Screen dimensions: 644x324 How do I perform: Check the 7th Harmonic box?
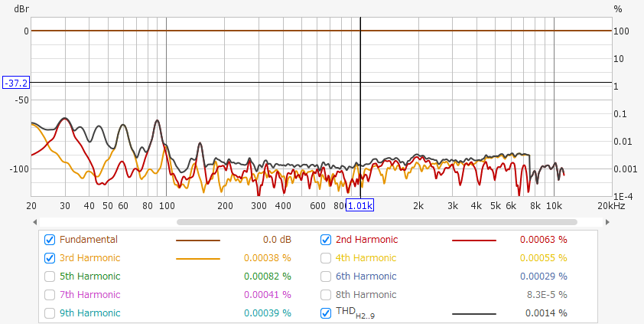click(x=50, y=294)
